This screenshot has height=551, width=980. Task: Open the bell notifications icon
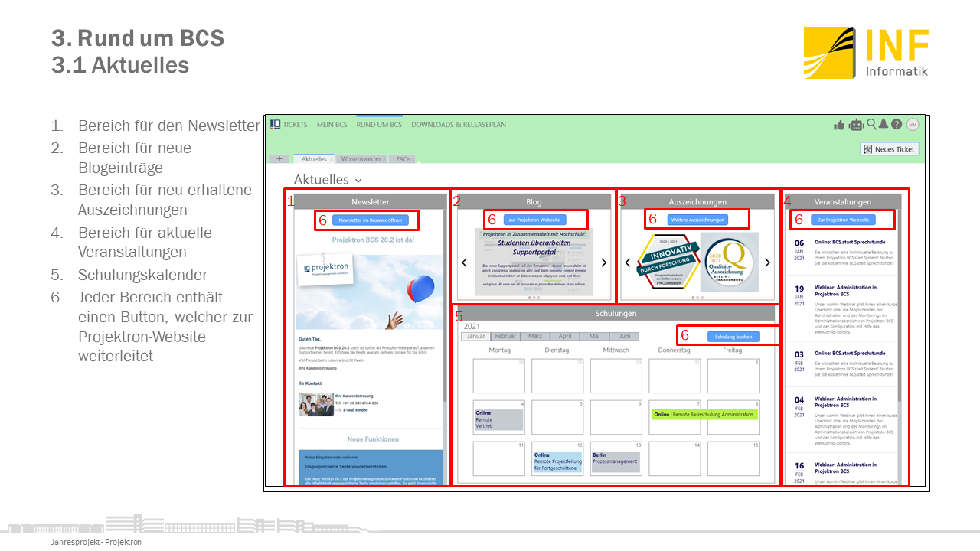pos(884,124)
